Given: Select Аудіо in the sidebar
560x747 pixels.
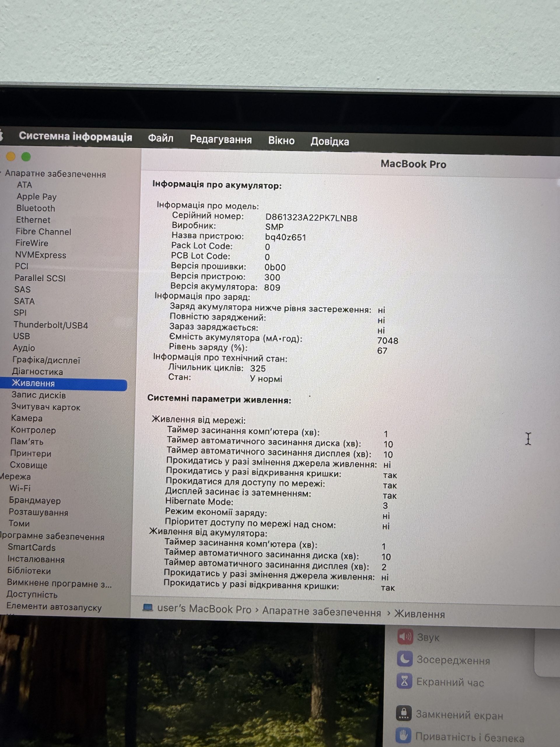Looking at the screenshot, I should [24, 348].
